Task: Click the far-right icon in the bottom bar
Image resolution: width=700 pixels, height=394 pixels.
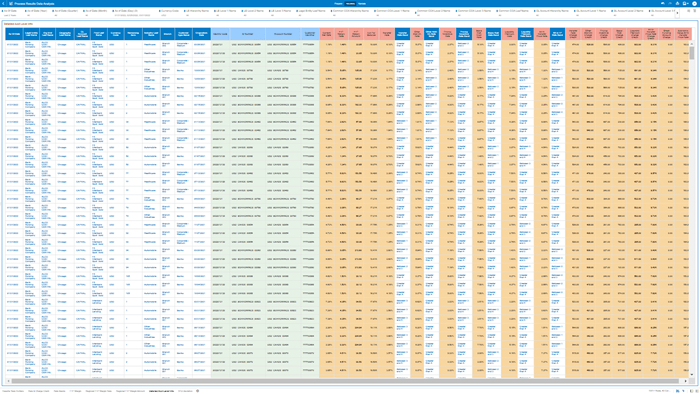Action: [697, 391]
